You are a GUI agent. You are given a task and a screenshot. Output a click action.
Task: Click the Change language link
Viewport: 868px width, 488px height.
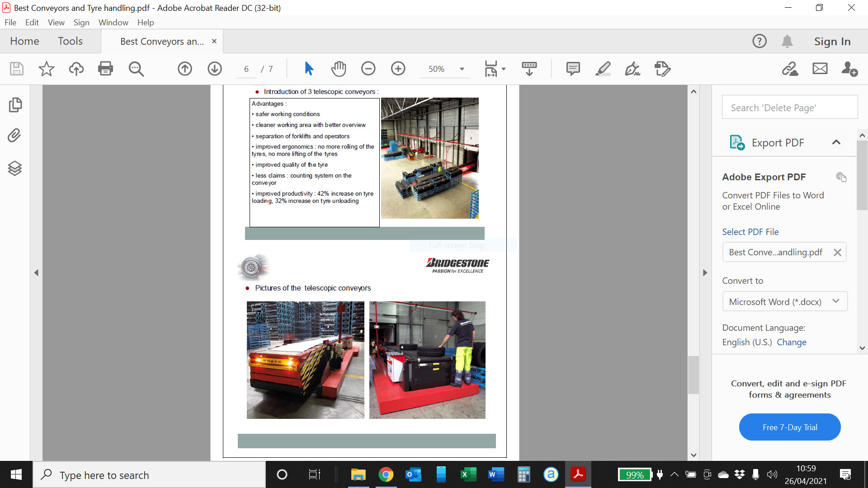791,342
